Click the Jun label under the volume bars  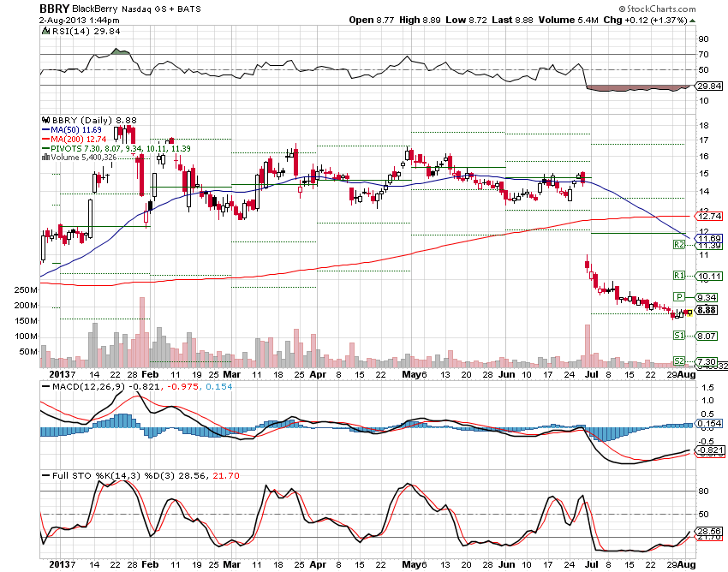coord(506,374)
